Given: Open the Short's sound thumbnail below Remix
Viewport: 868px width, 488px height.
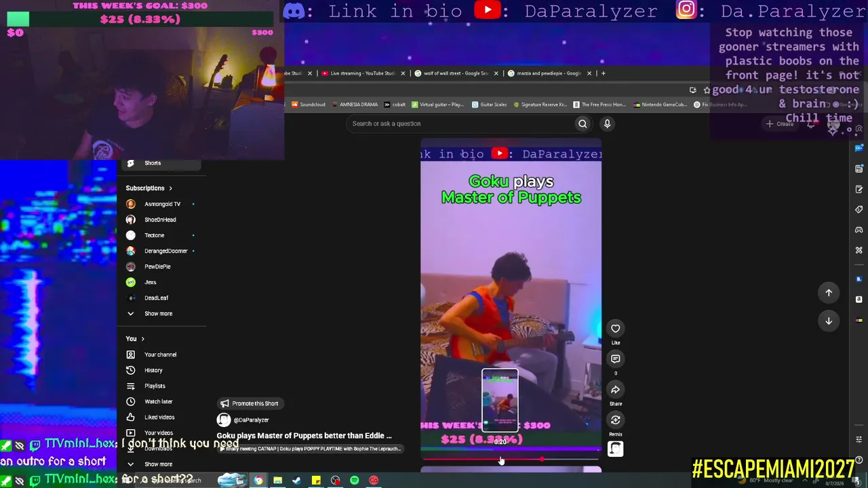Looking at the screenshot, I should pos(615,449).
